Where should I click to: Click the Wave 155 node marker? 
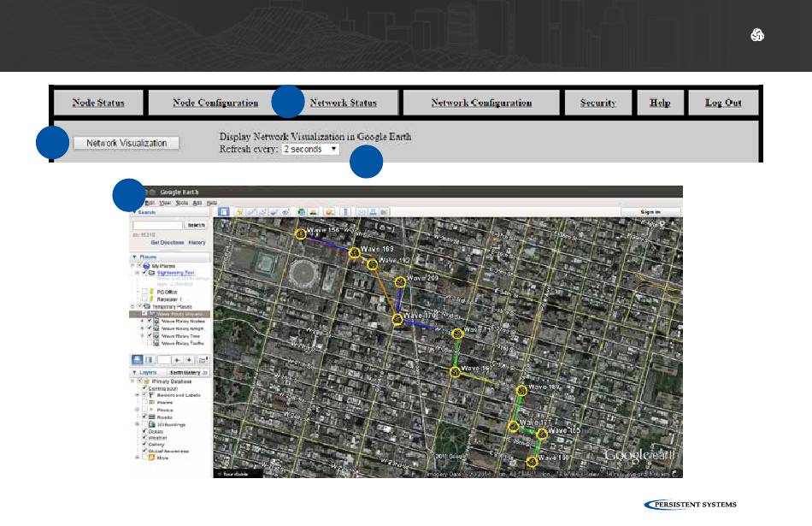pos(542,434)
